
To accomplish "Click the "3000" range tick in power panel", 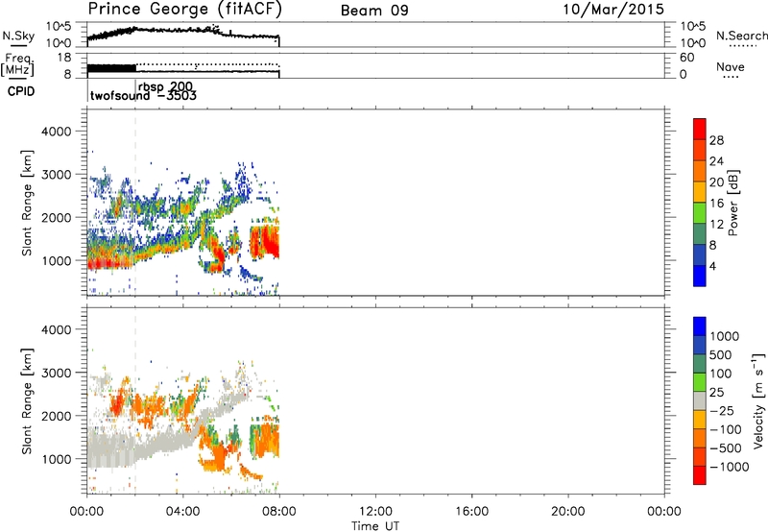I will coord(56,175).
